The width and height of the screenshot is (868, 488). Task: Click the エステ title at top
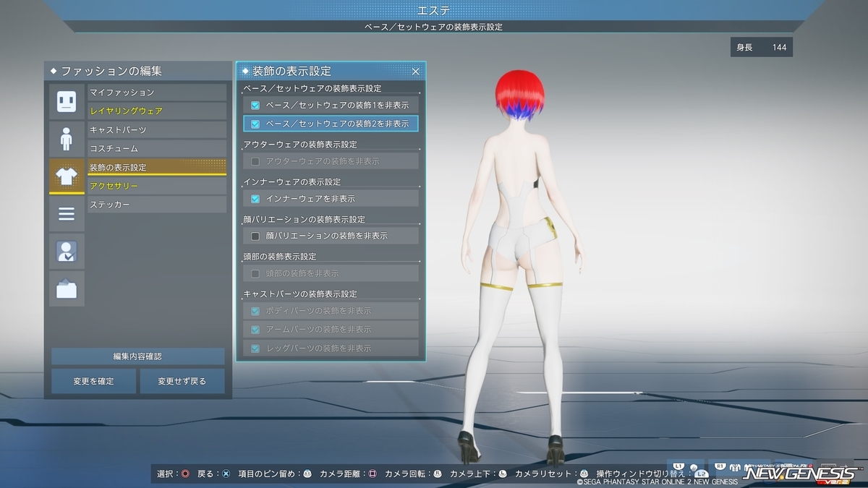(434, 9)
